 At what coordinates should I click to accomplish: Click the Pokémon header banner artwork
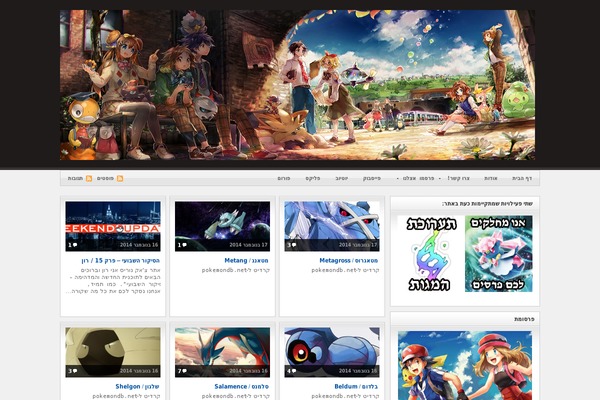(298, 85)
